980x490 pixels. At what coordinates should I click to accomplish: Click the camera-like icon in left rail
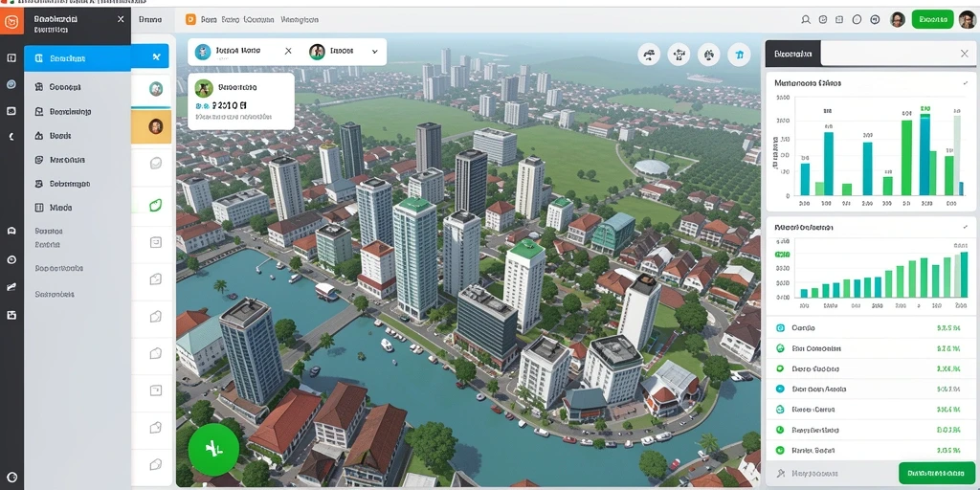11,111
